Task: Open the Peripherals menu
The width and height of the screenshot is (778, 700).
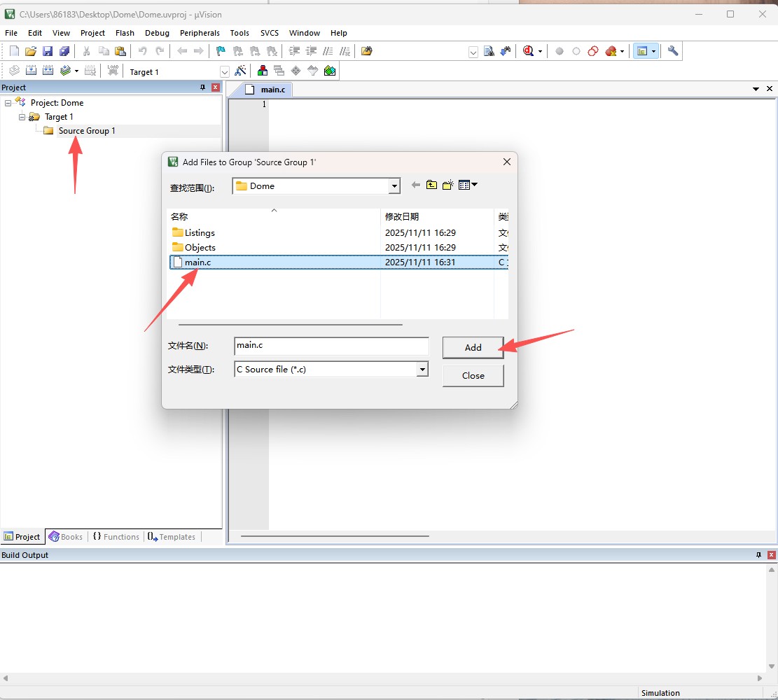Action: [x=200, y=33]
